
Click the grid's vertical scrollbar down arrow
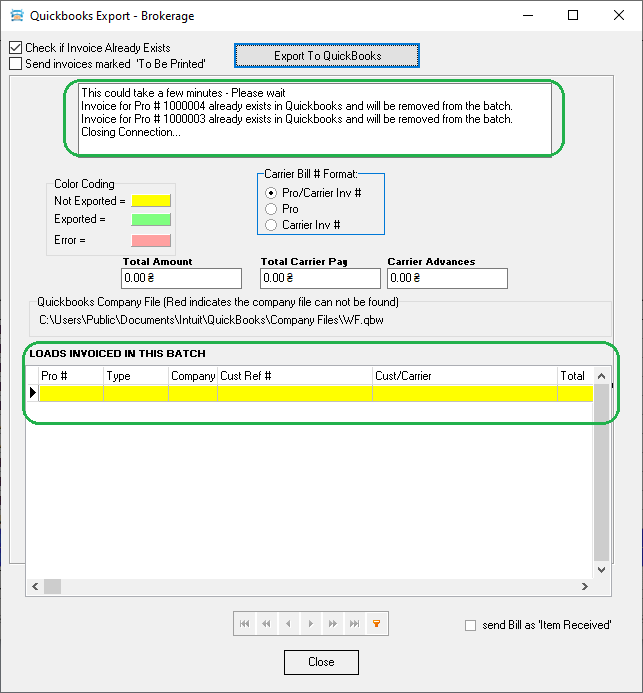pos(601,569)
